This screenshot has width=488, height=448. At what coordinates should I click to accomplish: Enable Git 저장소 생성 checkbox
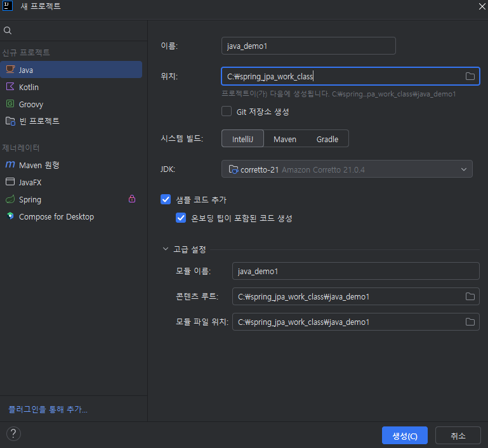click(x=227, y=111)
